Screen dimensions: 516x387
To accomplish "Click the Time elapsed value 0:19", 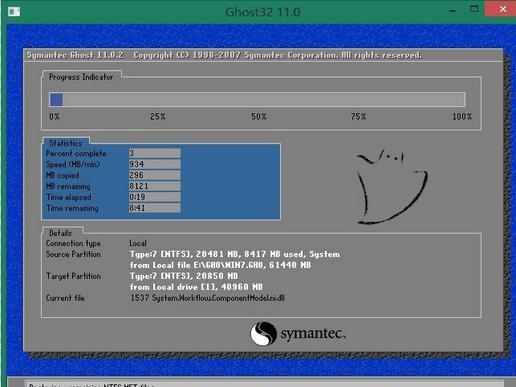I will pyautogui.click(x=155, y=197).
